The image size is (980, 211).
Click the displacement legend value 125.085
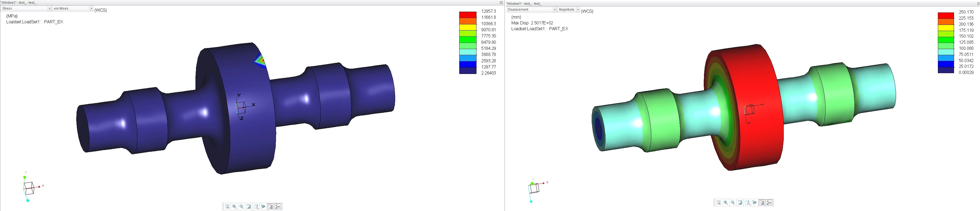click(966, 42)
